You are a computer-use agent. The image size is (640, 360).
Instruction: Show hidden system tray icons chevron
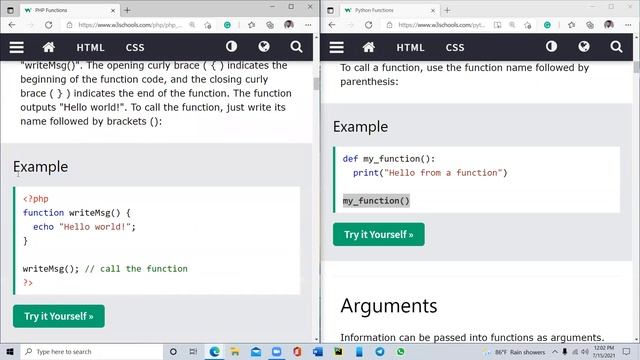[555, 351]
